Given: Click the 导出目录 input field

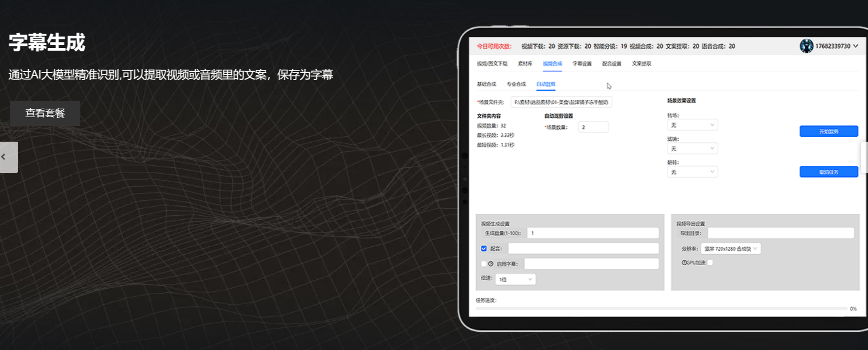Looking at the screenshot, I should point(780,233).
